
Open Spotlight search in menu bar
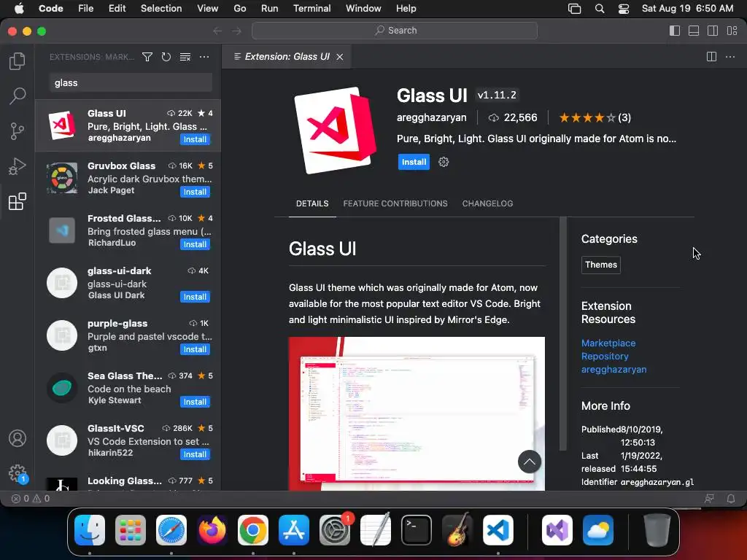pyautogui.click(x=600, y=9)
